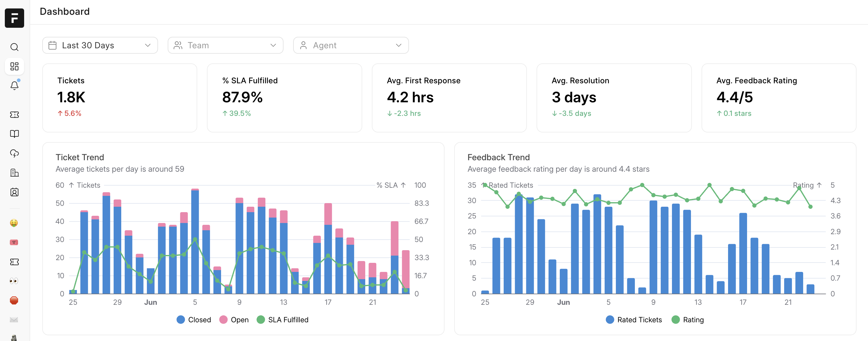Open the Last 30 Days date filter
Screen dimensions: 868x341
pyautogui.click(x=100, y=45)
